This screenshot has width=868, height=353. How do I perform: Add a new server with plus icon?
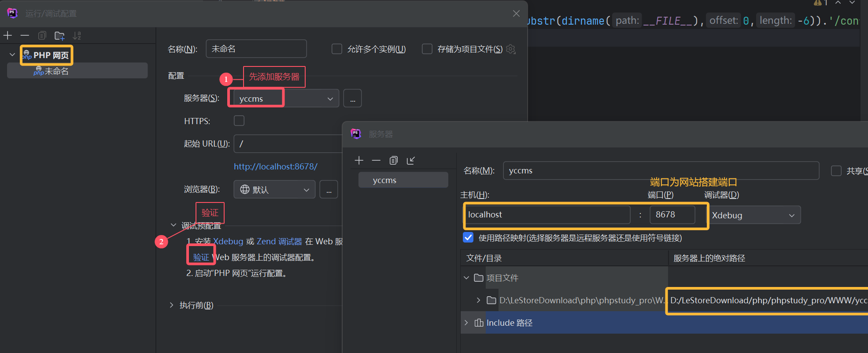[359, 161]
